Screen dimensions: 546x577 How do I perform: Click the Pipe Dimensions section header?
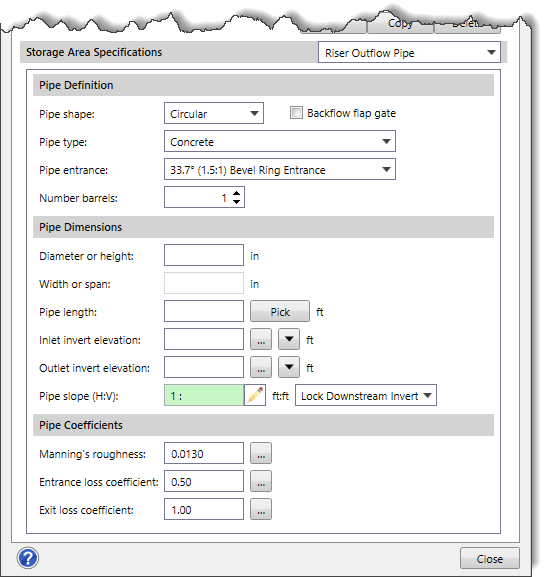click(263, 227)
